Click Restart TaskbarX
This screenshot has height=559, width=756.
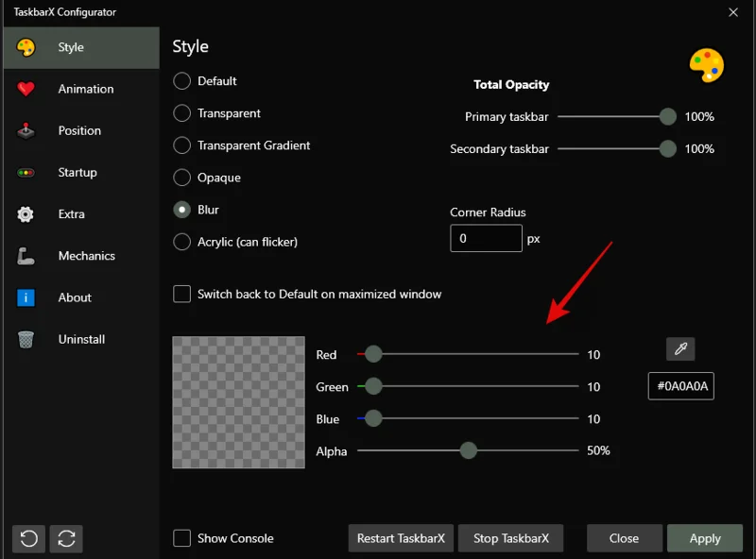(401, 537)
